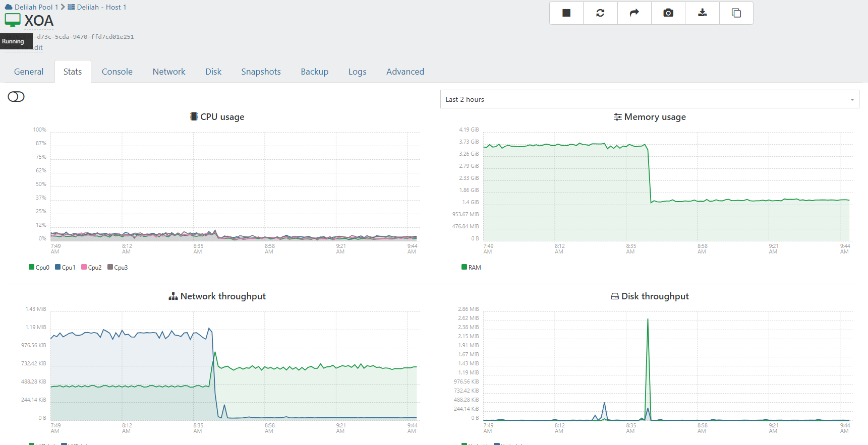Toggle the stats view switch
868x445 pixels.
[16, 97]
